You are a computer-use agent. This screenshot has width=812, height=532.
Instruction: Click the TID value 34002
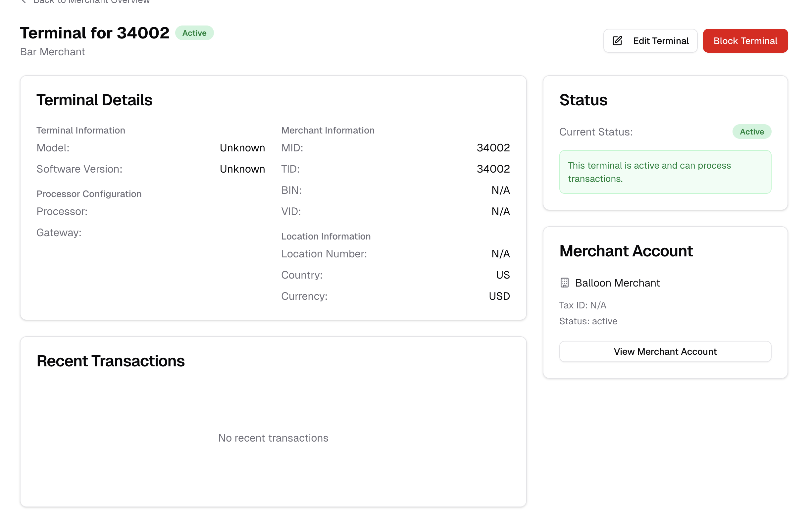click(x=493, y=169)
